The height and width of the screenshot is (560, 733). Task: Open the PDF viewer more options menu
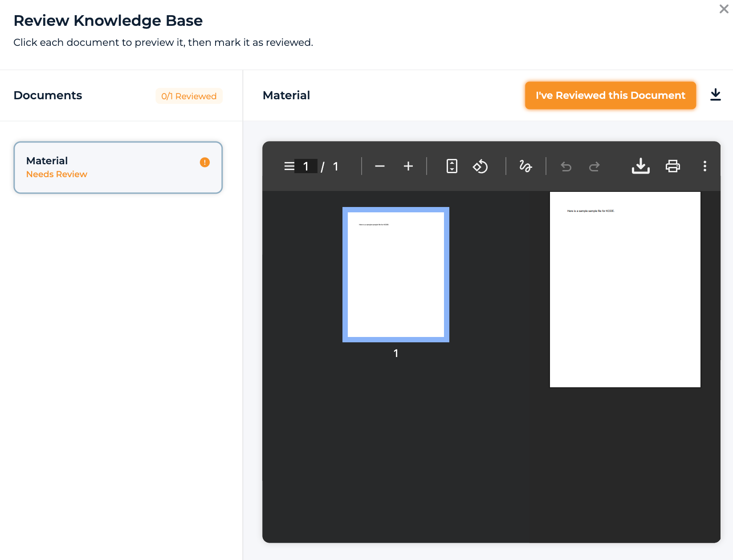(x=705, y=166)
